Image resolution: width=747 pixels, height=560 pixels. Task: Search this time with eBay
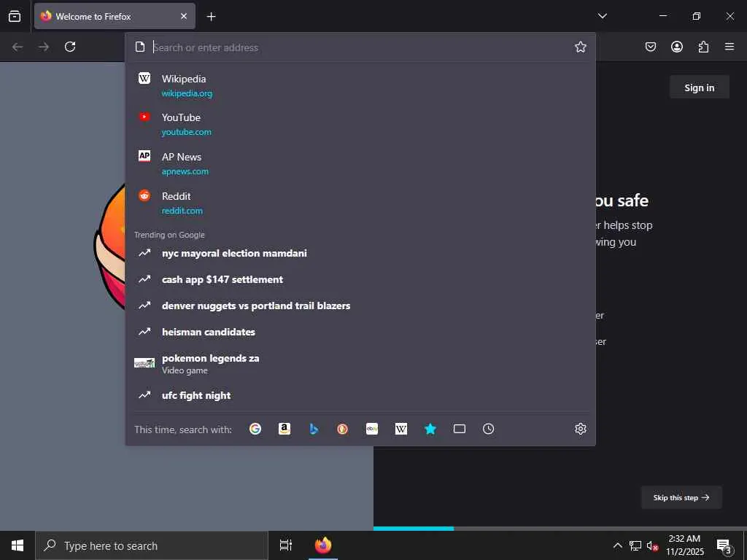pos(372,429)
